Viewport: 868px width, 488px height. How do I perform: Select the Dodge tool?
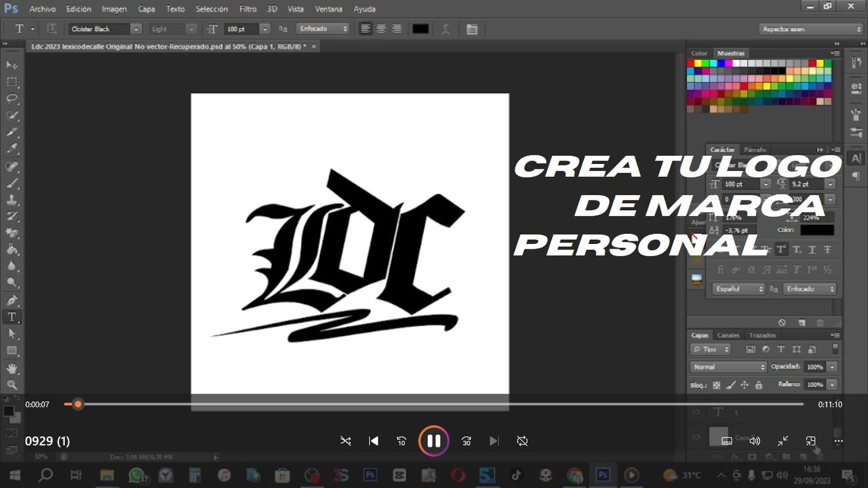tap(12, 283)
